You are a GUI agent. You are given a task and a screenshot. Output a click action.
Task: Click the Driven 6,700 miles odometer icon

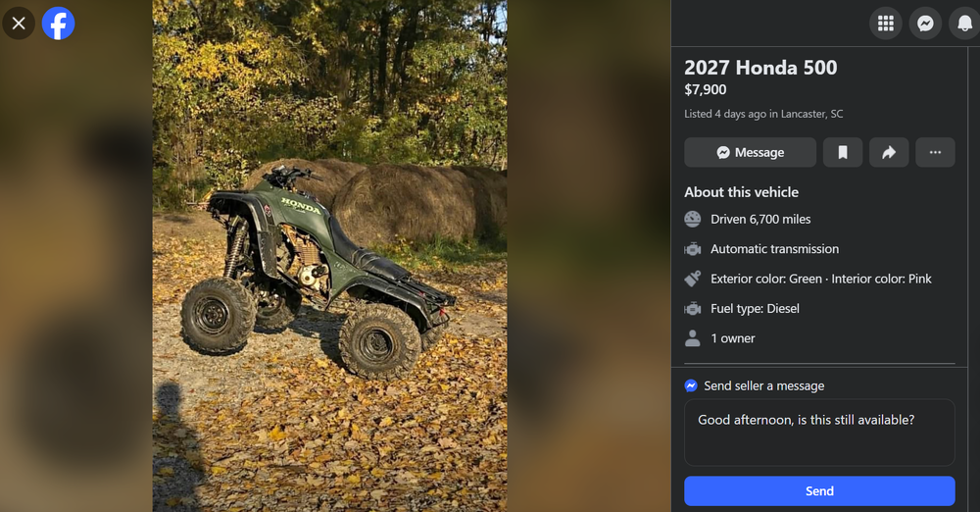click(x=693, y=219)
